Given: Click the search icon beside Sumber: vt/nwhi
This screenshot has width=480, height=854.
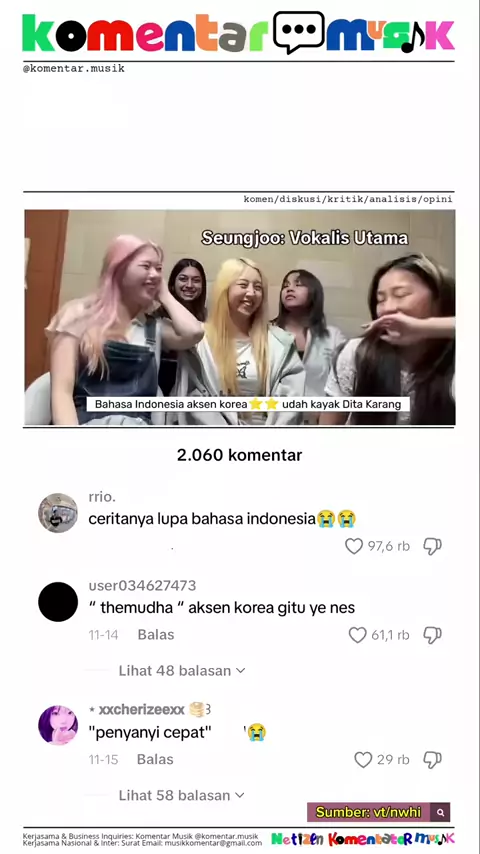Looking at the screenshot, I should [440, 812].
